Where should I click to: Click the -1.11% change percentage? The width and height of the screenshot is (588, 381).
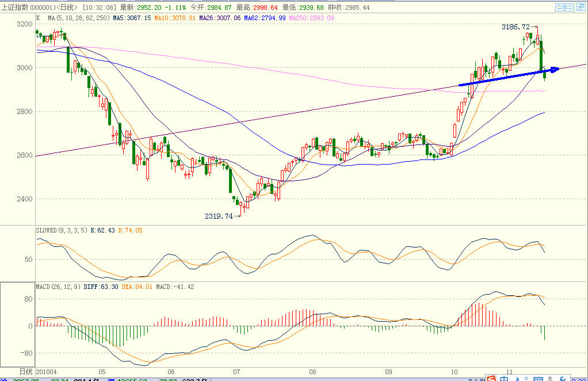click(175, 7)
